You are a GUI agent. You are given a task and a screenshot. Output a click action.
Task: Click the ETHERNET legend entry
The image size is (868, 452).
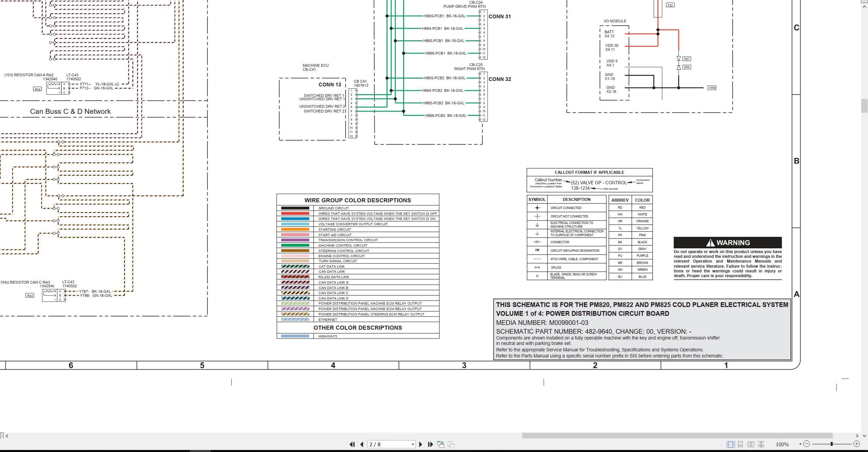358,320
